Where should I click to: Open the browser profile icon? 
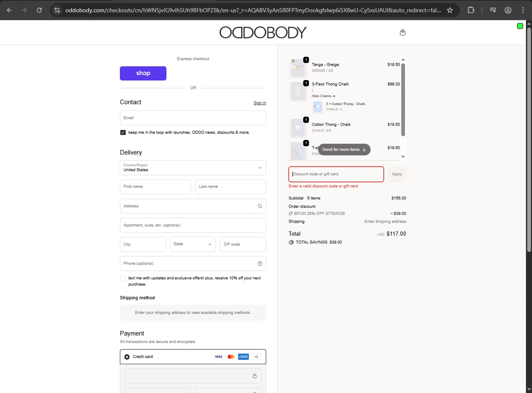[x=508, y=10]
